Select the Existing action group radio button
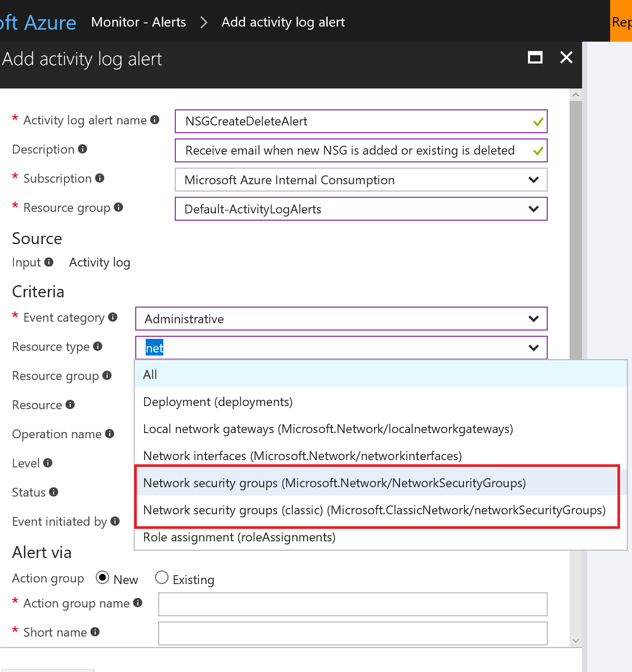The image size is (632, 672). (x=162, y=578)
